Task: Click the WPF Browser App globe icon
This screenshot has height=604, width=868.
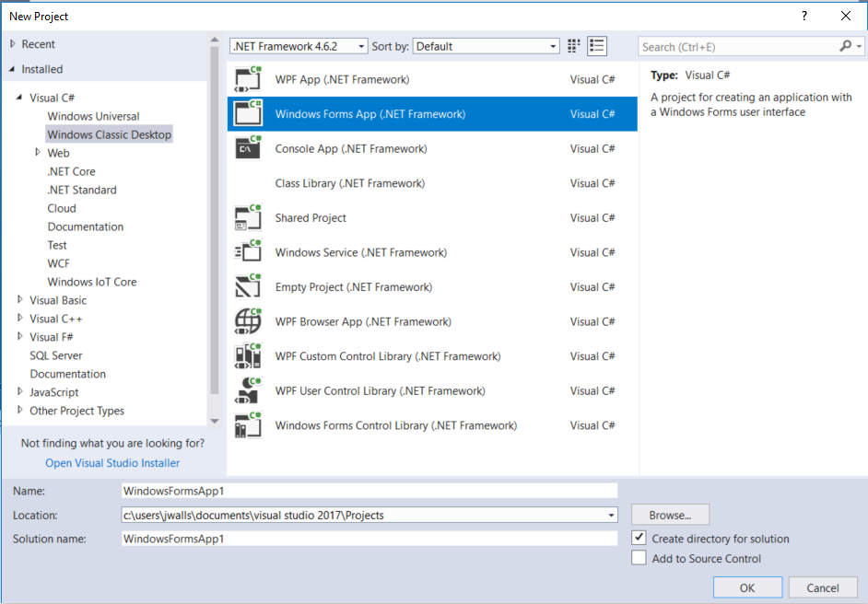Action: (249, 321)
